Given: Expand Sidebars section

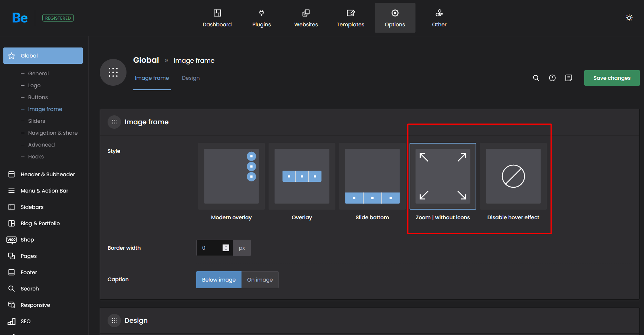Looking at the screenshot, I should point(43,207).
